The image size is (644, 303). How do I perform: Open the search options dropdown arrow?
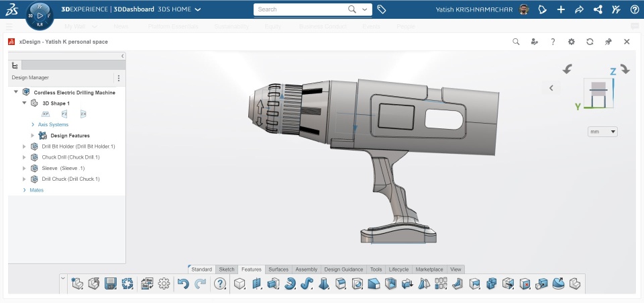(364, 9)
